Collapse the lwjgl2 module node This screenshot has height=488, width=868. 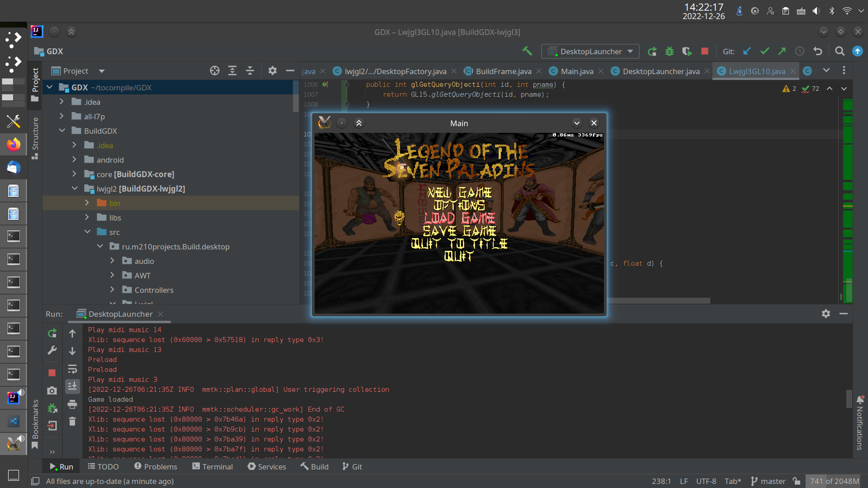[75, 189]
